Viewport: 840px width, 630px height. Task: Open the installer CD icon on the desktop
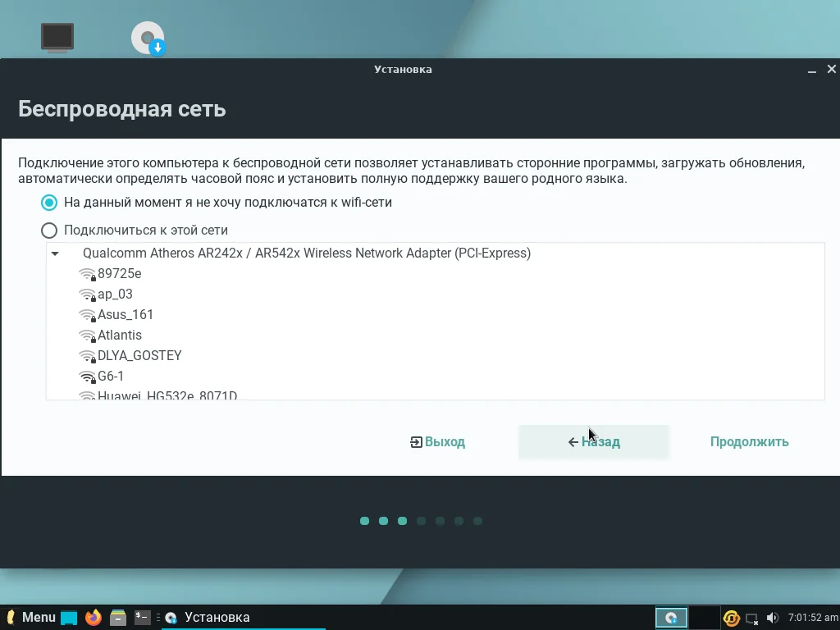coord(148,37)
